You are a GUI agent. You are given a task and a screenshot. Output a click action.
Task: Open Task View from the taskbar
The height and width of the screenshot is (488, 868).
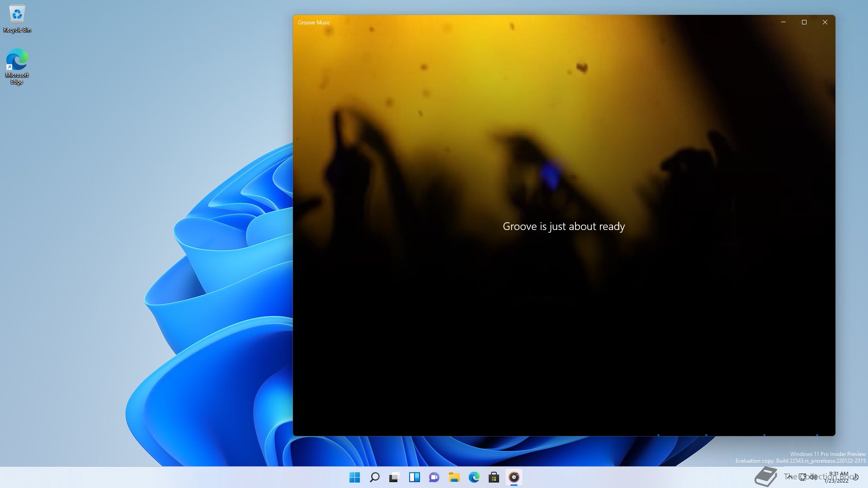tap(395, 477)
